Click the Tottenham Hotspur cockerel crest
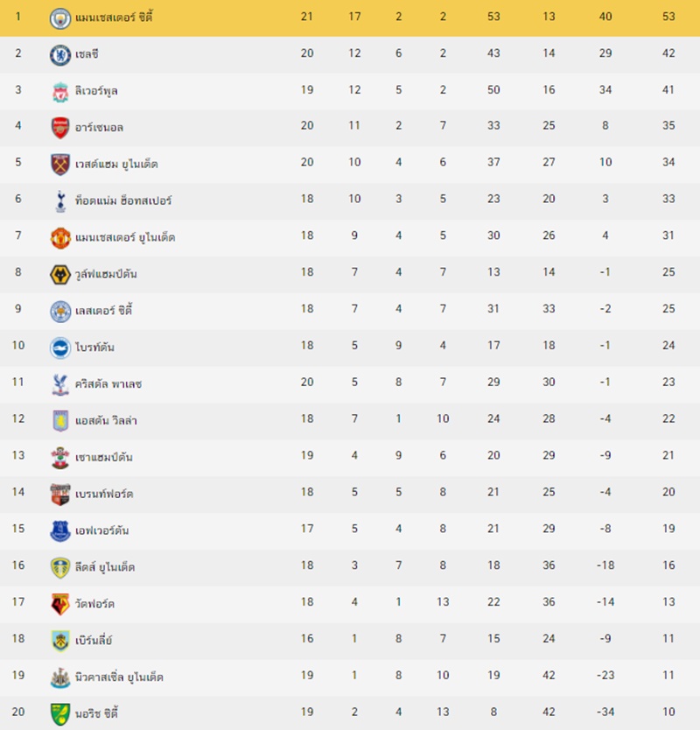The height and width of the screenshot is (730, 700). [60, 201]
